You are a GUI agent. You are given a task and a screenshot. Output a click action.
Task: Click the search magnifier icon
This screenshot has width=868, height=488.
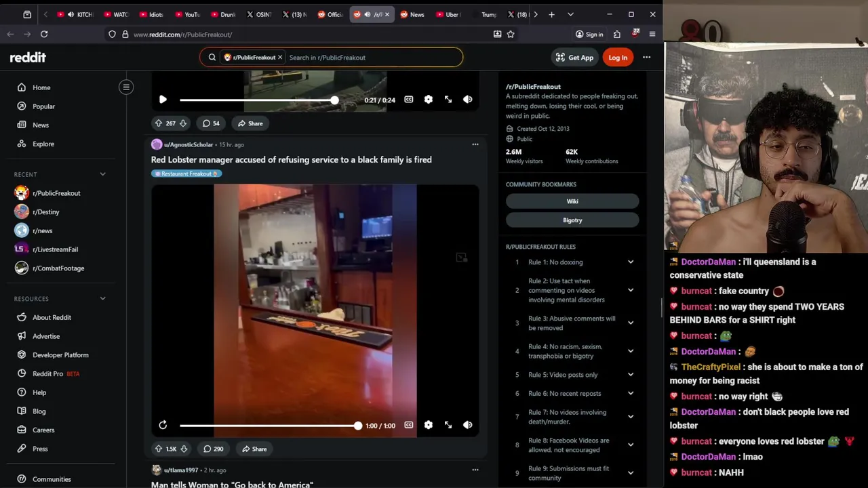pyautogui.click(x=212, y=58)
